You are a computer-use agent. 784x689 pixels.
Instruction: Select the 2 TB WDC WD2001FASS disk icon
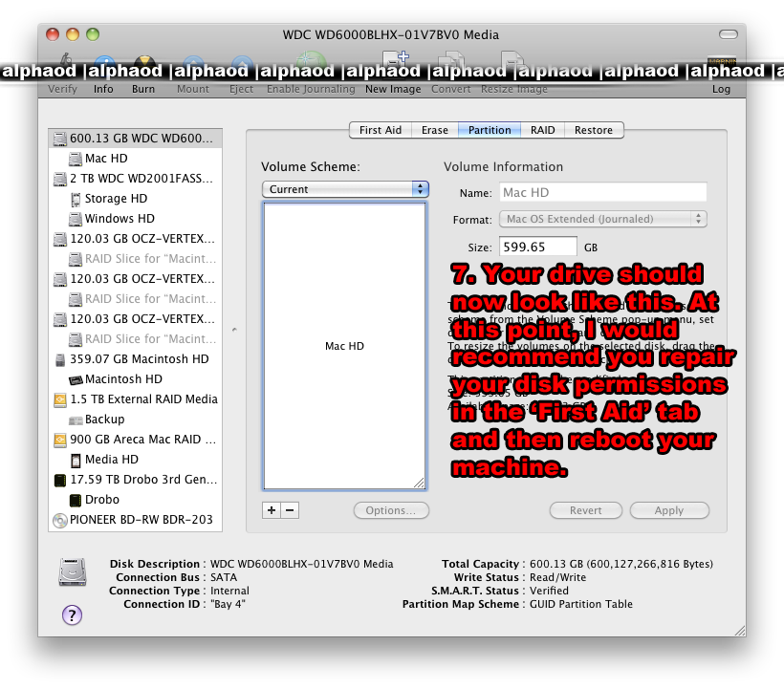[x=60, y=179]
